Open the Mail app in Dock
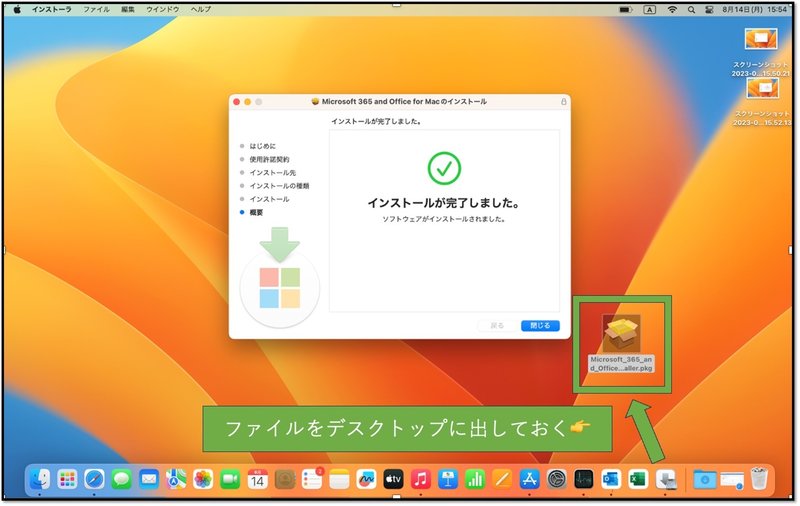Viewport: 800px width, 506px height. coord(149,479)
